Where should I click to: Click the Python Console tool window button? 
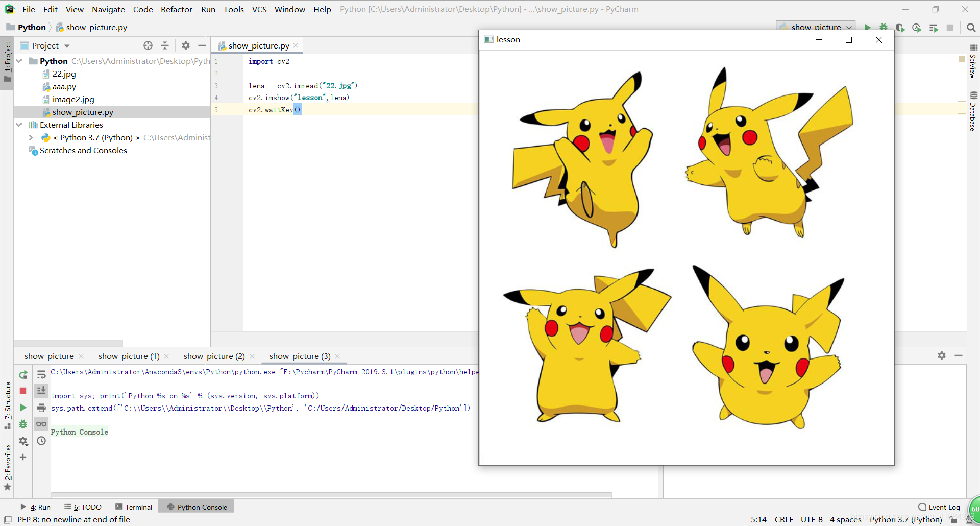[197, 507]
